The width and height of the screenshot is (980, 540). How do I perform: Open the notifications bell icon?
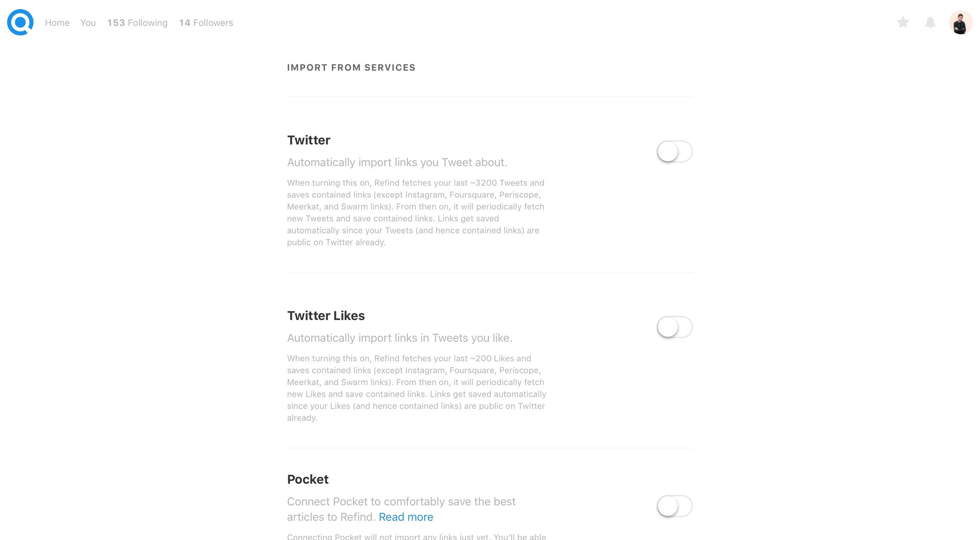930,22
